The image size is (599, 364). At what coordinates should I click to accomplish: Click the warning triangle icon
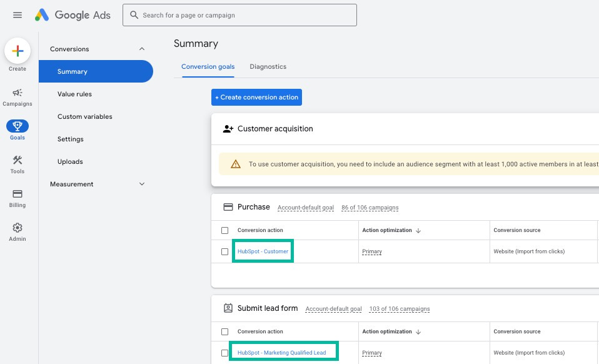pyautogui.click(x=236, y=164)
